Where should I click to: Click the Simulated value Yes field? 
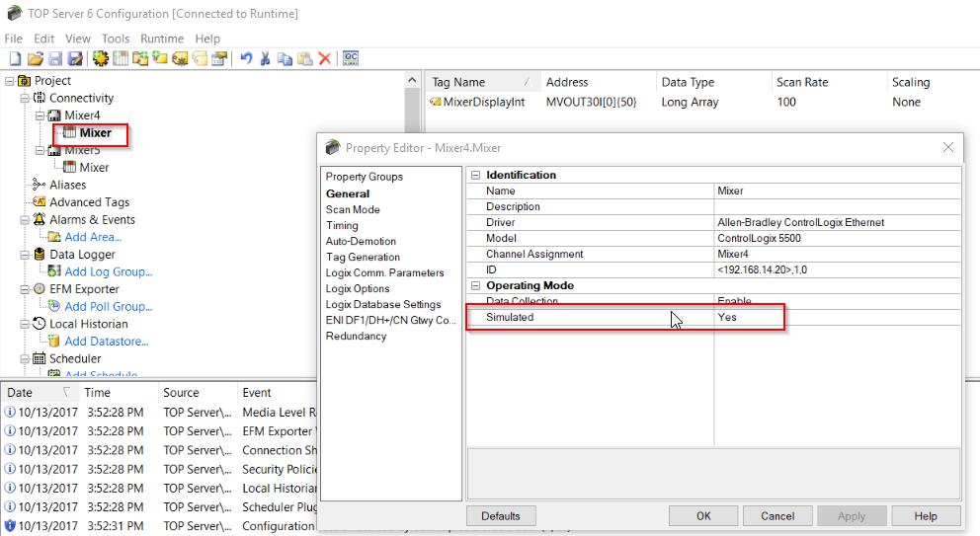837,317
